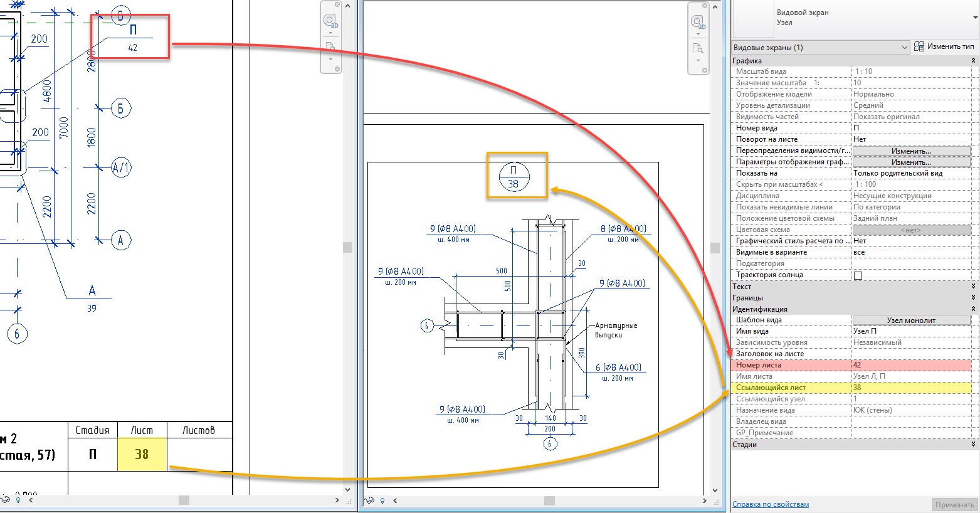Click the Изменить тип icon
This screenshot has width=980, height=513.
[919, 46]
